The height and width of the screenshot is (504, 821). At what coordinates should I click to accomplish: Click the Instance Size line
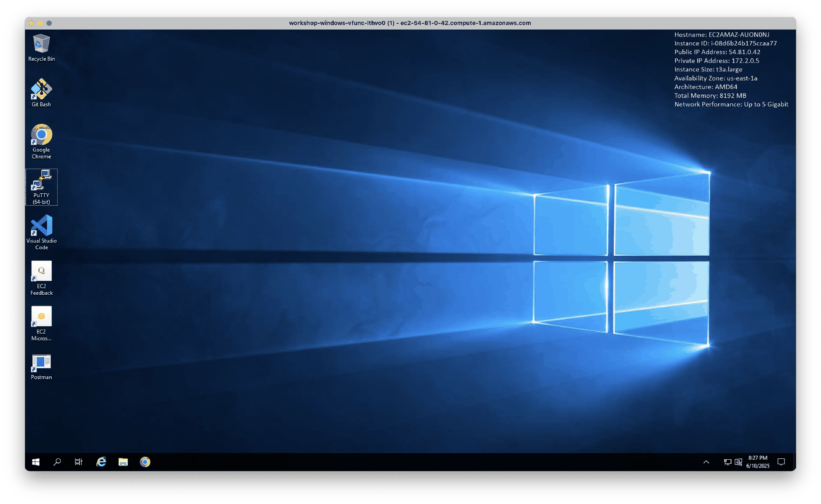(x=708, y=69)
